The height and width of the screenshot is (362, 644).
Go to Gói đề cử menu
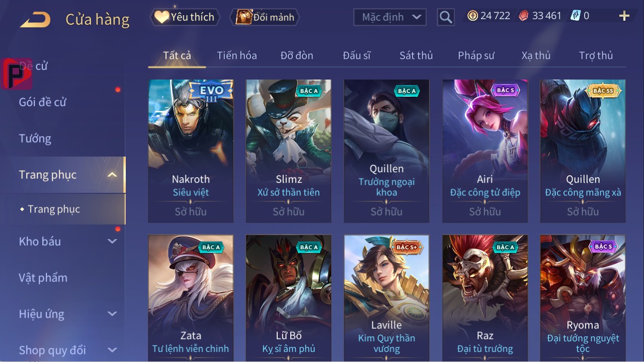point(43,102)
